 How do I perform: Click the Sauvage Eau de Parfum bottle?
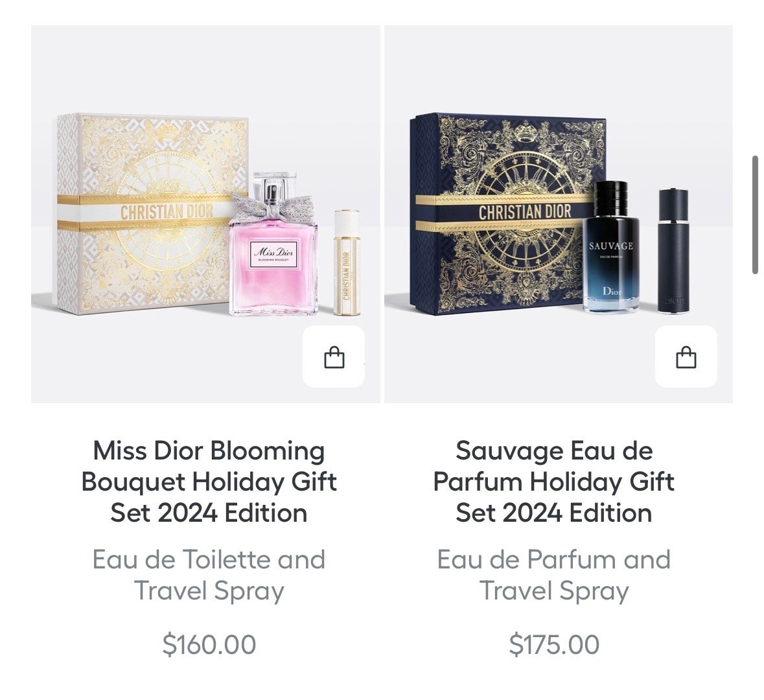[611, 247]
